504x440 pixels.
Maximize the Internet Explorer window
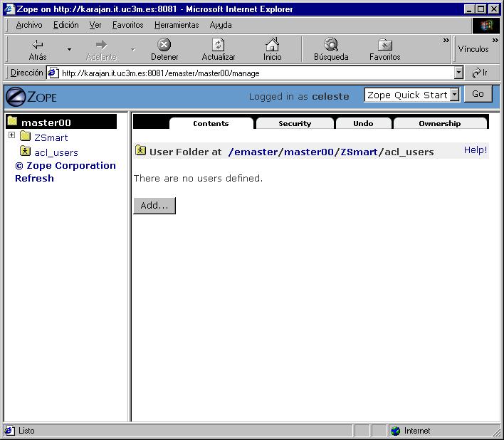click(x=481, y=9)
